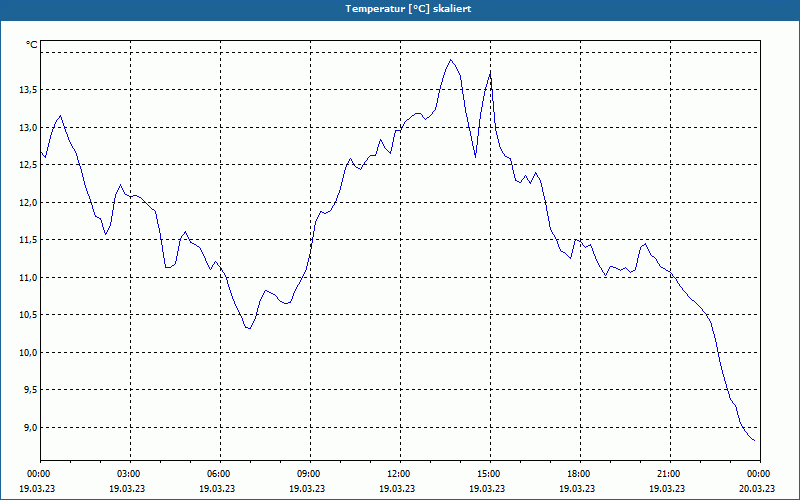The width and height of the screenshot is (800, 500).
Task: Click the 06:00 time label
Action: [x=220, y=474]
